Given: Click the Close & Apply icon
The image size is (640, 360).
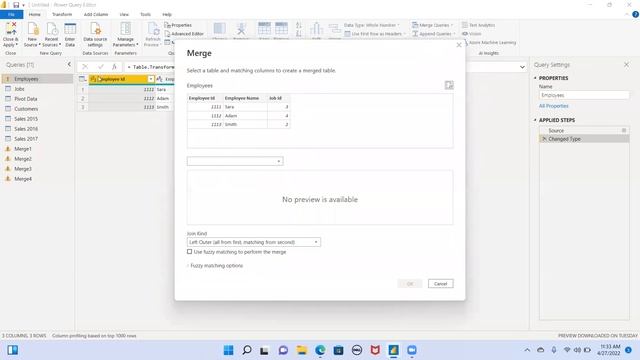Looking at the screenshot, I should (x=11, y=29).
